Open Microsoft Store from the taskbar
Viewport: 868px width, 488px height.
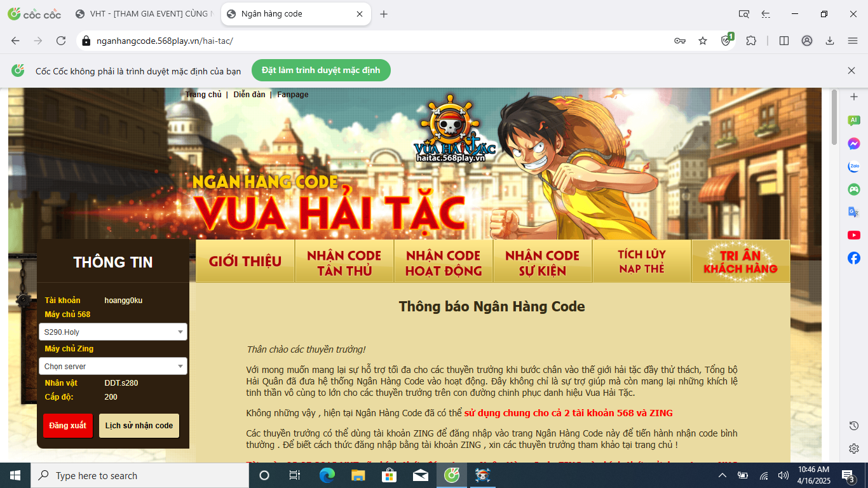pos(390,475)
